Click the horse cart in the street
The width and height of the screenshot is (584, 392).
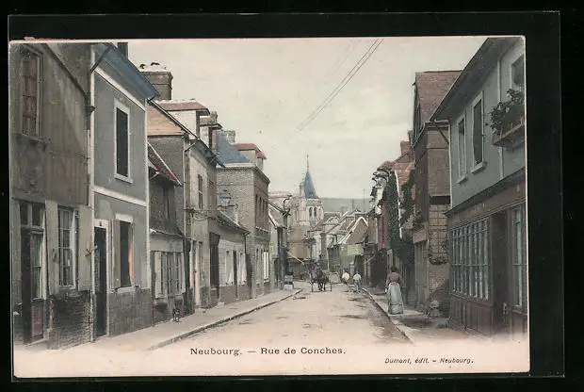tap(320, 279)
